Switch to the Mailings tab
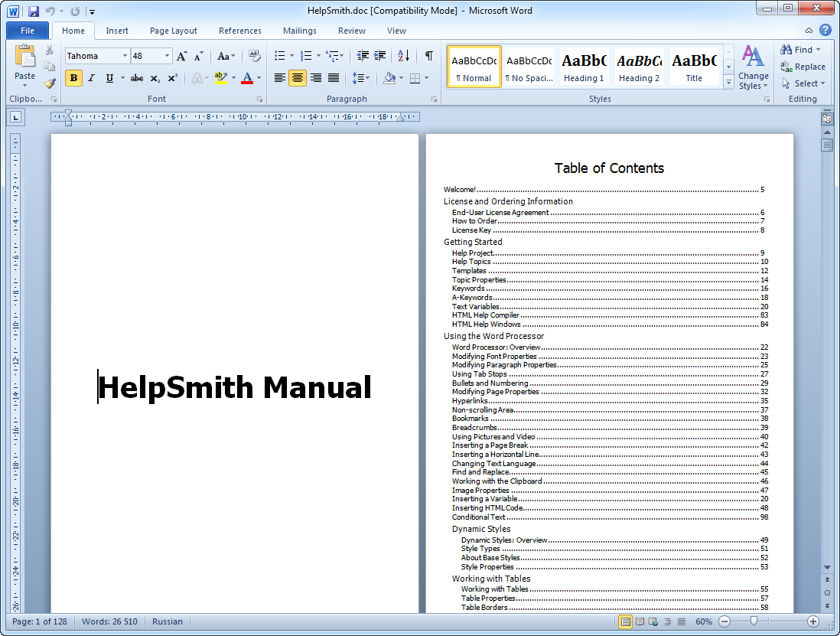Screen dimensions: 840x636 (299, 31)
